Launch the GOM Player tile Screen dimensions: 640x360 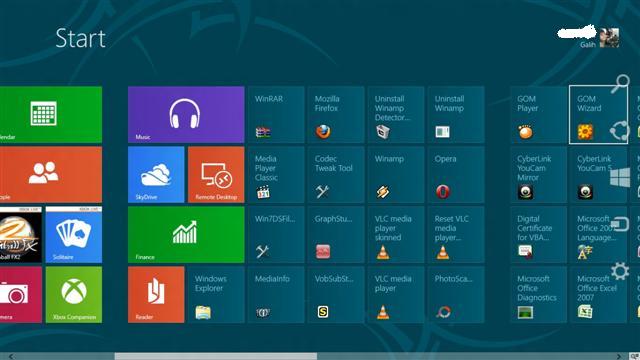(538, 114)
